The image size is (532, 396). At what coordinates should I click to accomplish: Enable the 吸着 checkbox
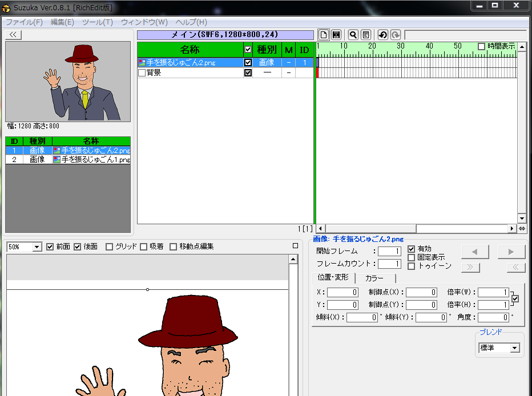click(143, 247)
